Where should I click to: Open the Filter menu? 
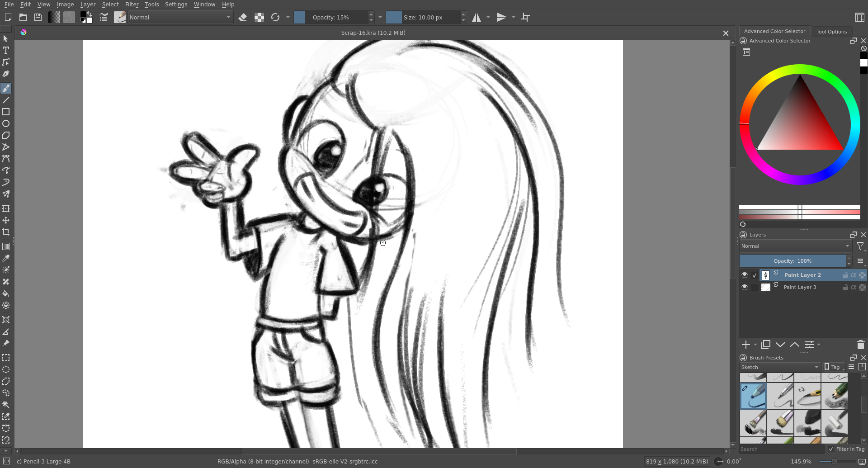[132, 5]
